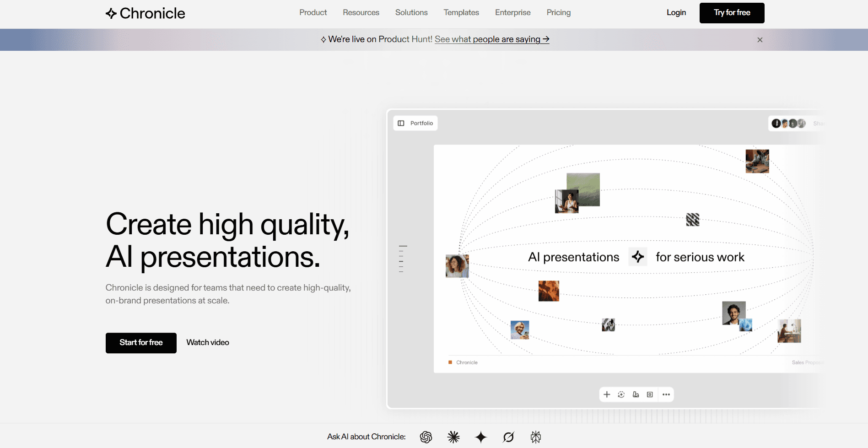Click the curly-haired woman photo on the slide's left edge

click(x=457, y=266)
